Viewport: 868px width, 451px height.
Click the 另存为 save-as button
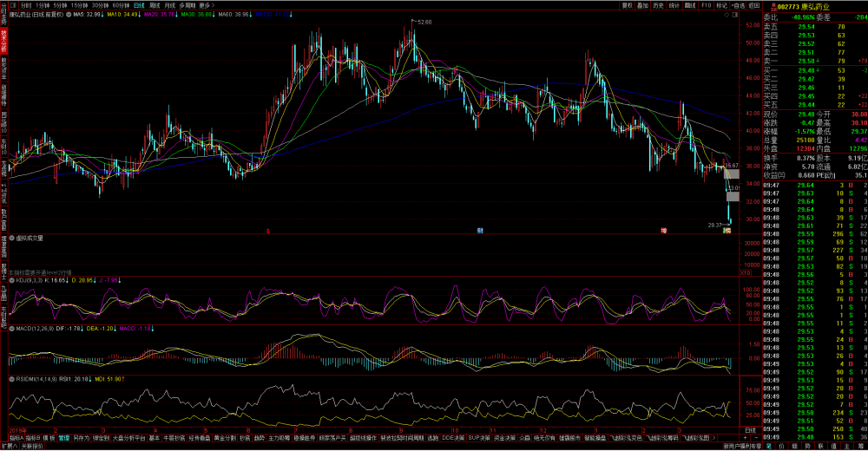[82, 438]
